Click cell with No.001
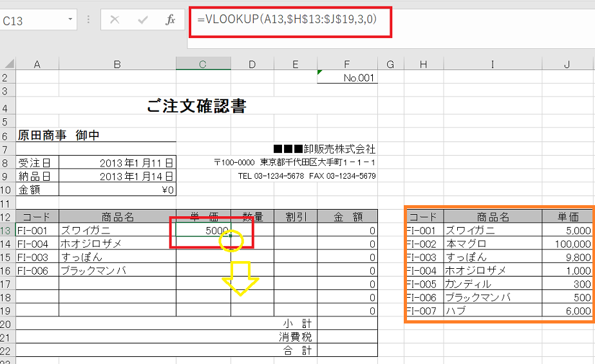Screen dimensions: 595x364 (x=347, y=77)
